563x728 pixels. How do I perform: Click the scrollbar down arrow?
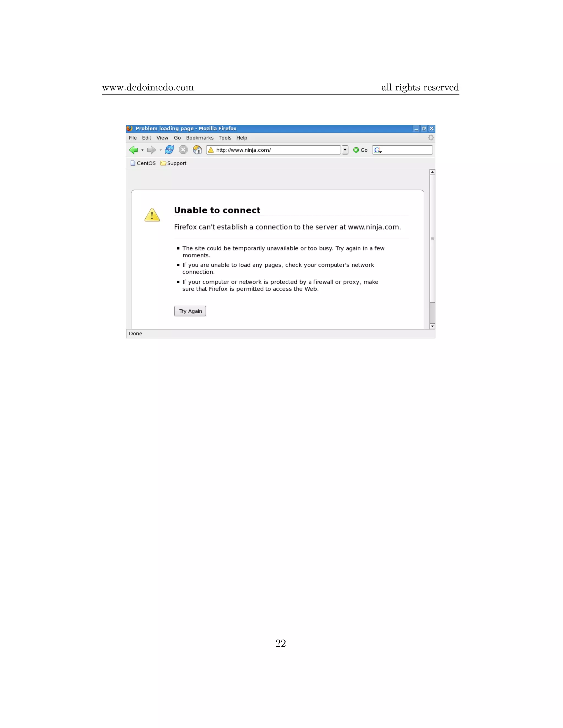tap(432, 326)
